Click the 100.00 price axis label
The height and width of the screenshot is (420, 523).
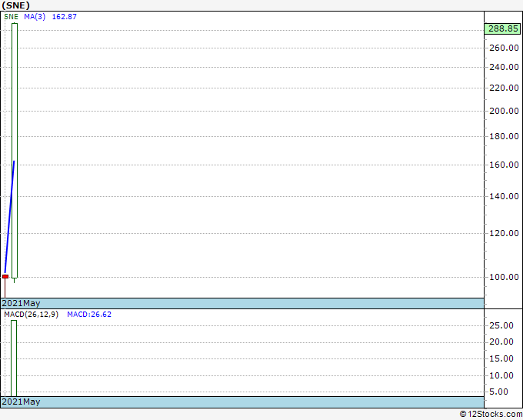[504, 277]
